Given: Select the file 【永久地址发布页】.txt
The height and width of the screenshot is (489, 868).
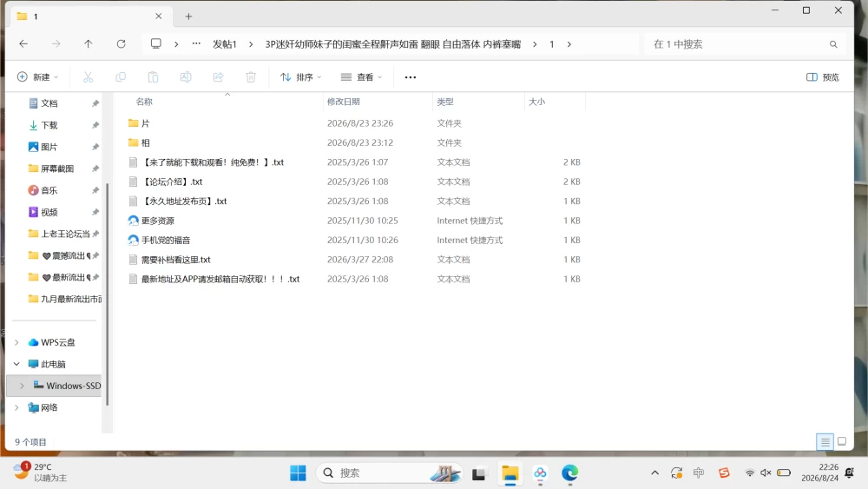Looking at the screenshot, I should (184, 201).
